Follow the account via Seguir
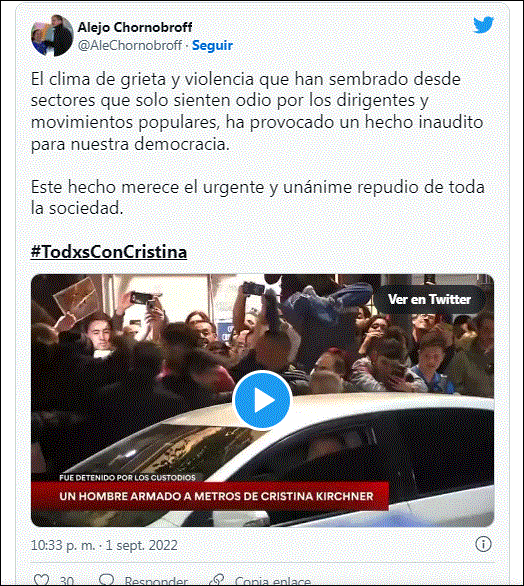This screenshot has height=586, width=524. (x=212, y=46)
